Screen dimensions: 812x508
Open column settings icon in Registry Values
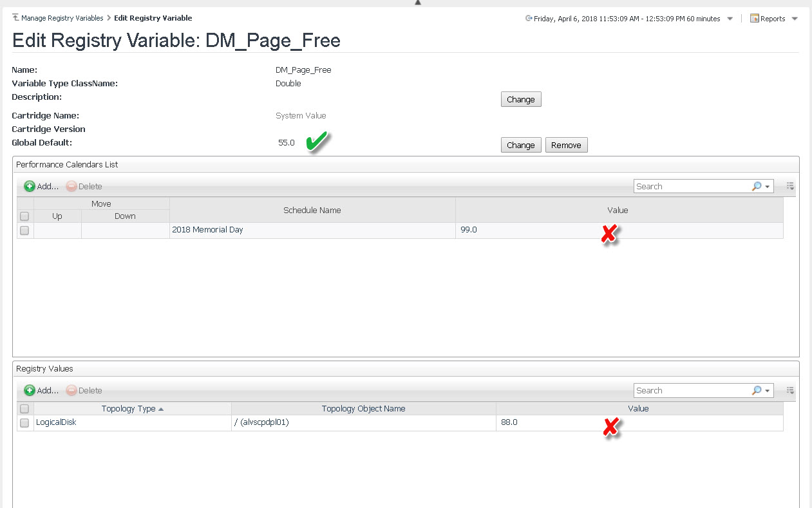pos(790,390)
